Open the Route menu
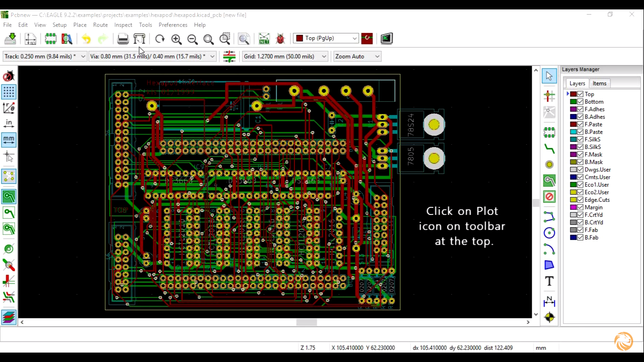Image resolution: width=644 pixels, height=362 pixels. point(100,25)
